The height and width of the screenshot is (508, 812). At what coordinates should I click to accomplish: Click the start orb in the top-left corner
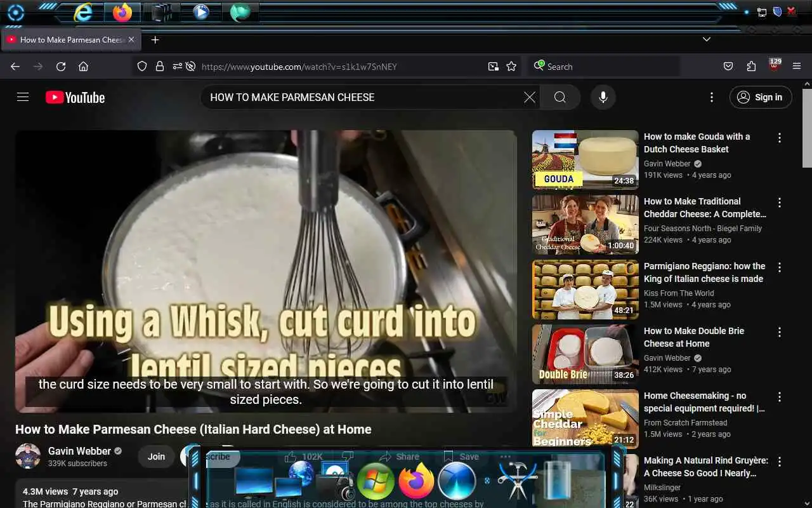tap(15, 12)
